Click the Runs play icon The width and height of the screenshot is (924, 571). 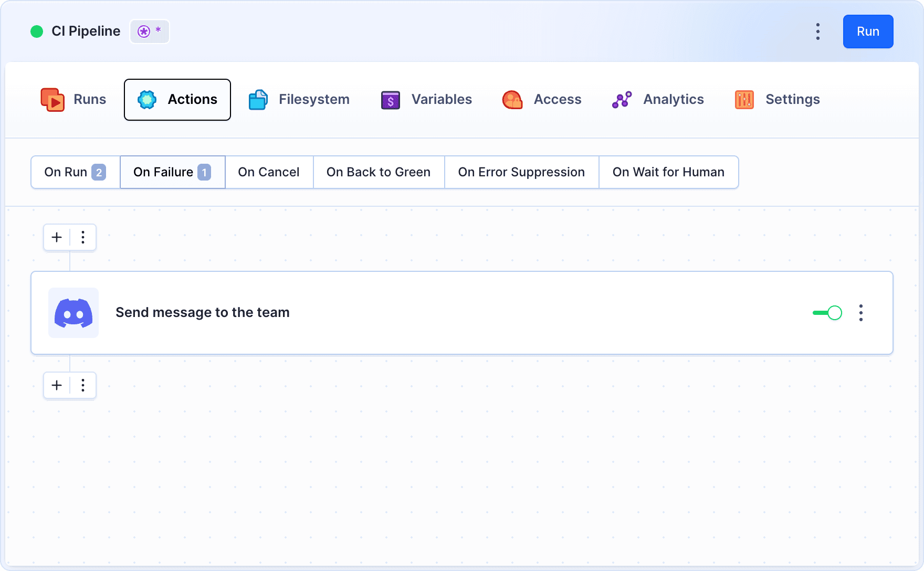[52, 100]
